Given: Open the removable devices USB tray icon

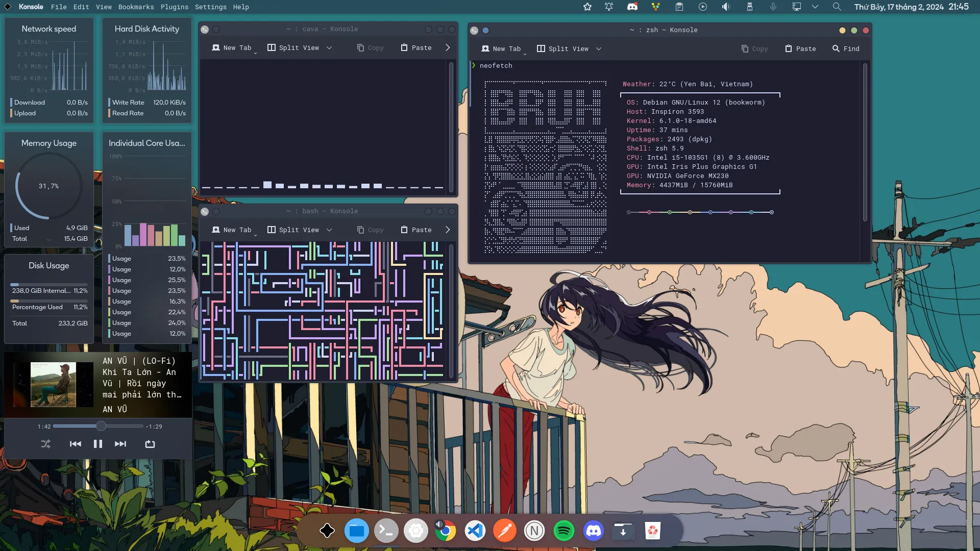Looking at the screenshot, I should [x=750, y=7].
